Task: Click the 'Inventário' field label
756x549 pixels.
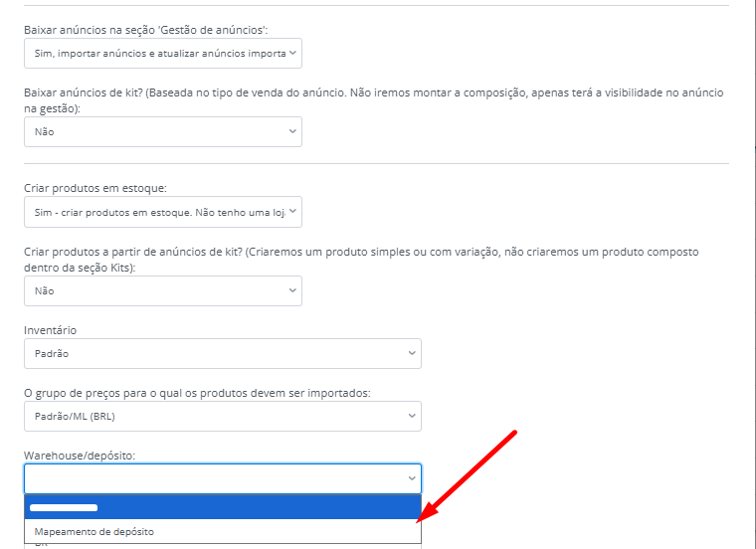Action: click(x=51, y=330)
